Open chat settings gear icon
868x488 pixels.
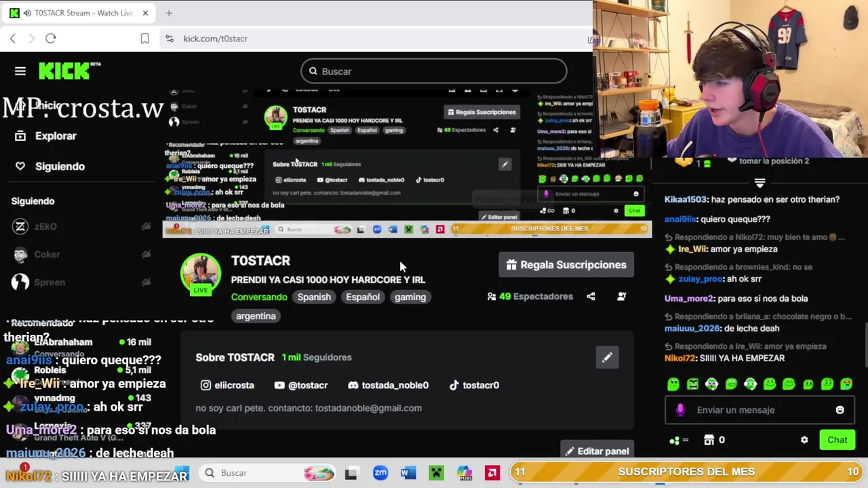click(804, 440)
